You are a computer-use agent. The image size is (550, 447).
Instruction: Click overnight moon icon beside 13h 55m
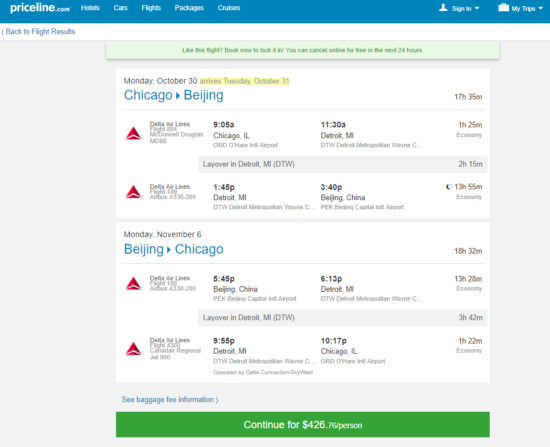[x=449, y=187]
